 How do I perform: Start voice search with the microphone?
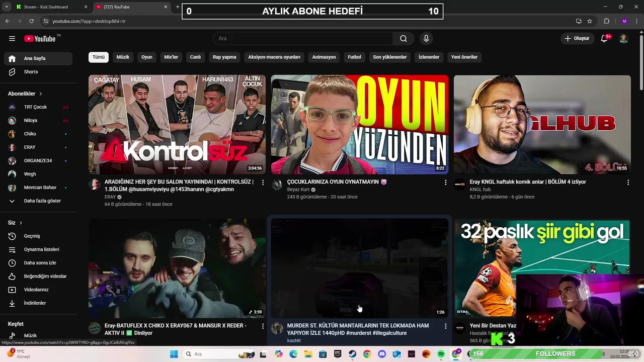426,39
